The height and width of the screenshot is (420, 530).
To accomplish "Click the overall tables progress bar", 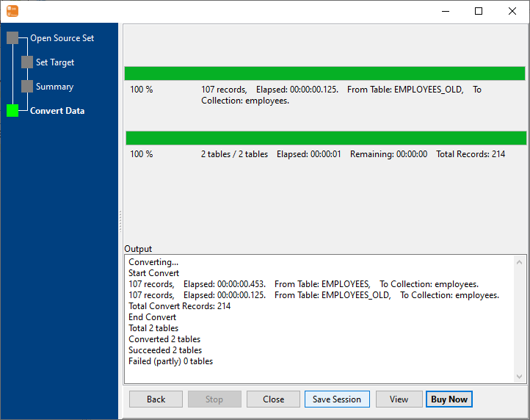I will click(x=325, y=138).
